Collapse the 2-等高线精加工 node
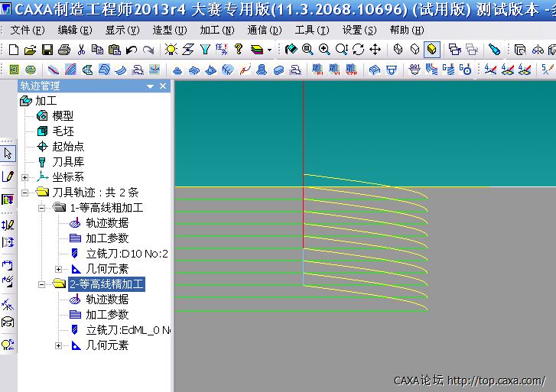 coord(42,284)
